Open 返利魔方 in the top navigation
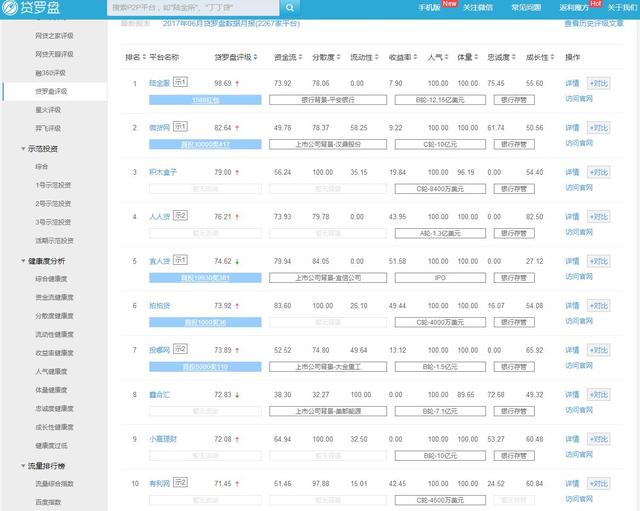Viewport: 640px width, 511px height. 574,8
